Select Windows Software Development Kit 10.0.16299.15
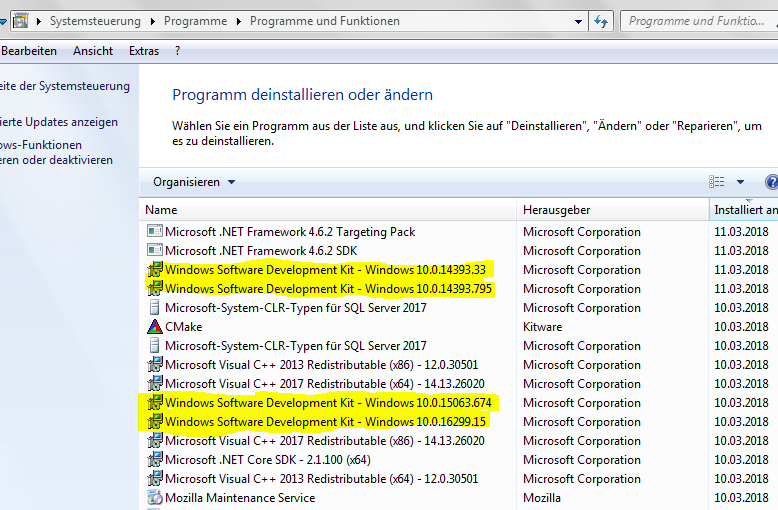 click(325, 422)
